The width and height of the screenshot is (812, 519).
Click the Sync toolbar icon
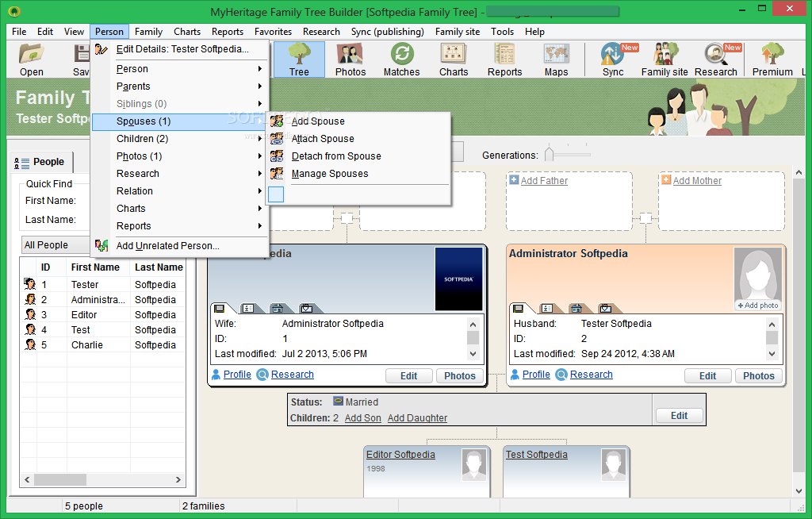[x=613, y=60]
